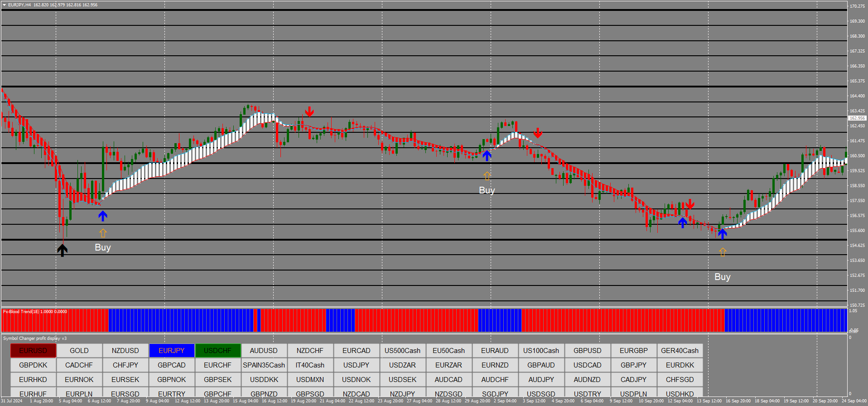Click the red down arrow near 12 Sep
The image size is (868, 406).
[690, 204]
